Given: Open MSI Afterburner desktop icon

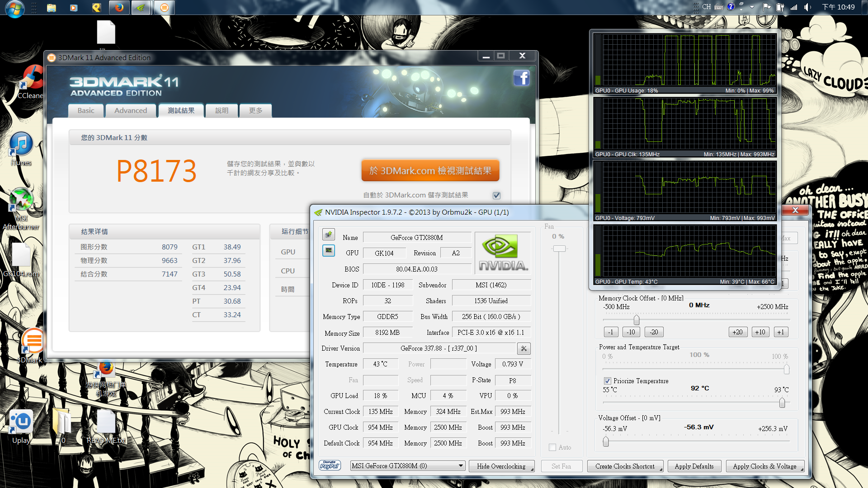Looking at the screenshot, I should click(x=21, y=209).
